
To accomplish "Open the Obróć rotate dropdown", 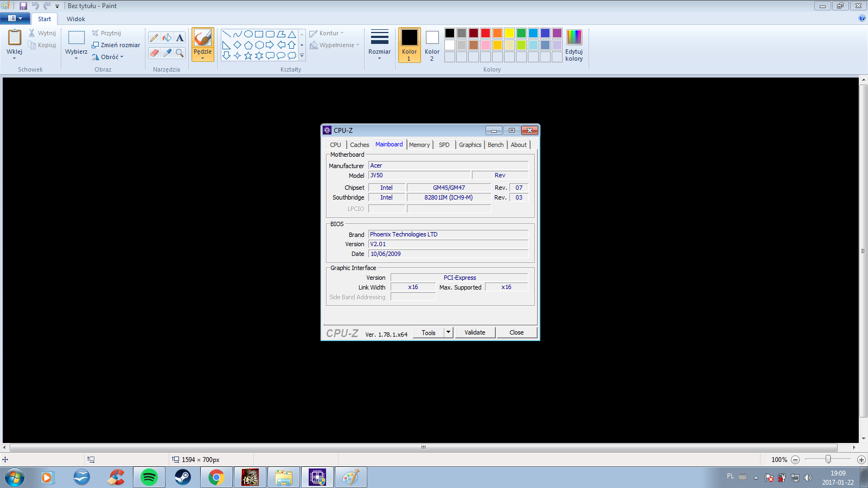I will (107, 57).
